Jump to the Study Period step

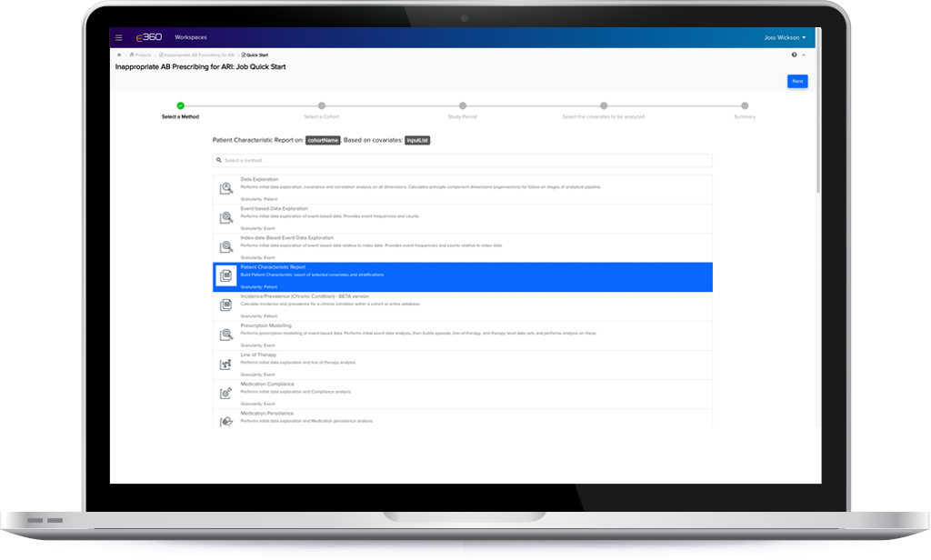coord(463,106)
